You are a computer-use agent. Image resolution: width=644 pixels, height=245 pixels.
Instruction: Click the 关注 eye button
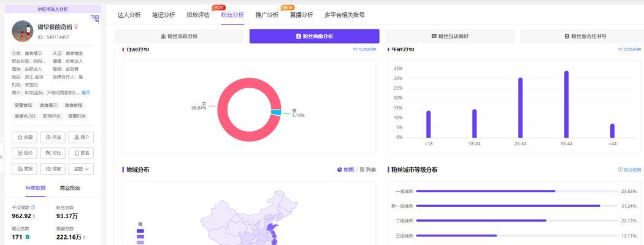pos(53,137)
